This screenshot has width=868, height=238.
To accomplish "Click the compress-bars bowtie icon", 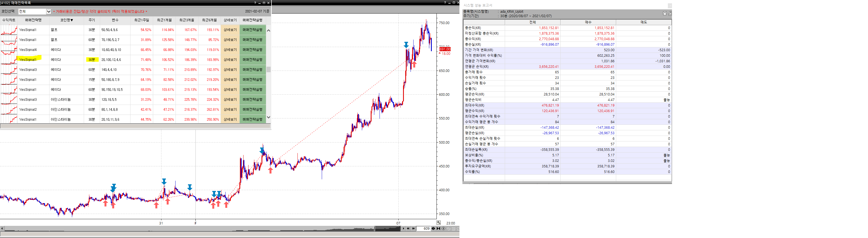I will 438,229.
